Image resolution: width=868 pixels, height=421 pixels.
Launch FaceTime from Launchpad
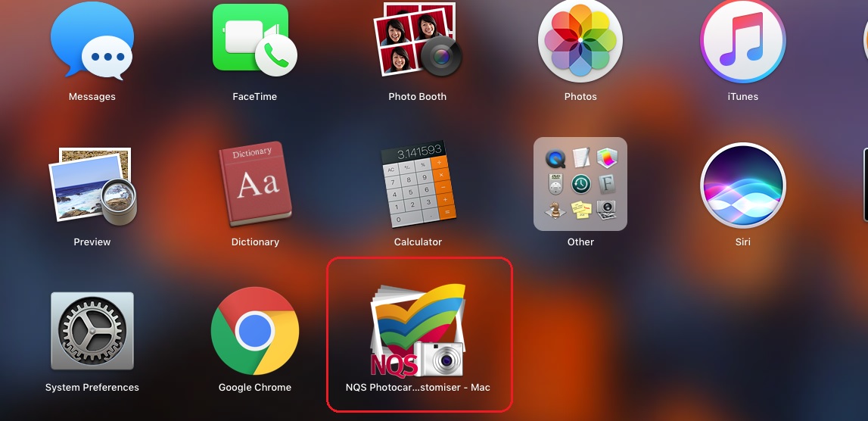[254, 40]
